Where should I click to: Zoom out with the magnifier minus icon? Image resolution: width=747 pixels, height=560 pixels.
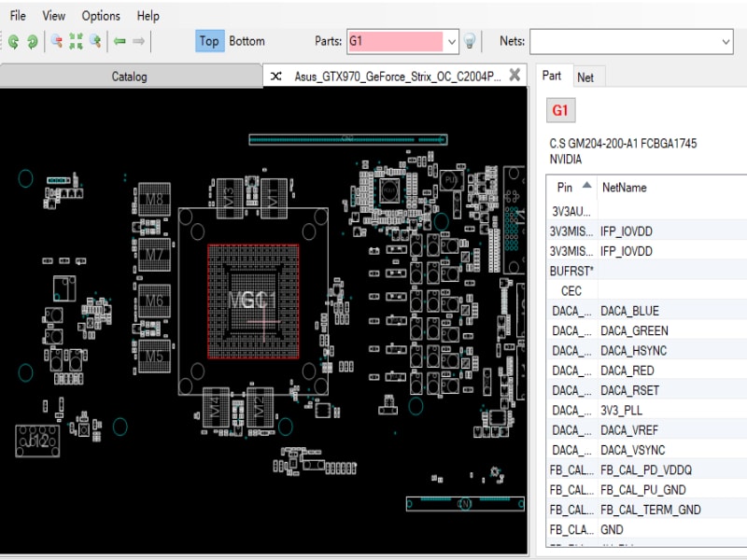click(x=57, y=41)
